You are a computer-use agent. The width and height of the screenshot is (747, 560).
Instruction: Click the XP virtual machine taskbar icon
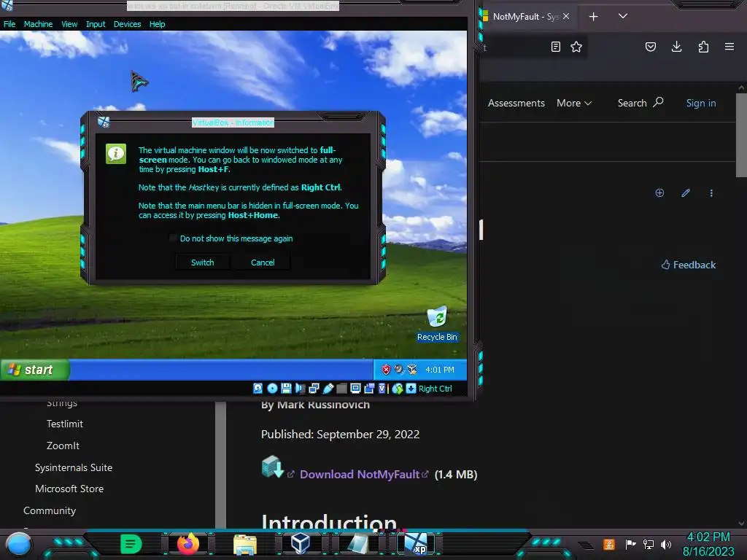417,544
